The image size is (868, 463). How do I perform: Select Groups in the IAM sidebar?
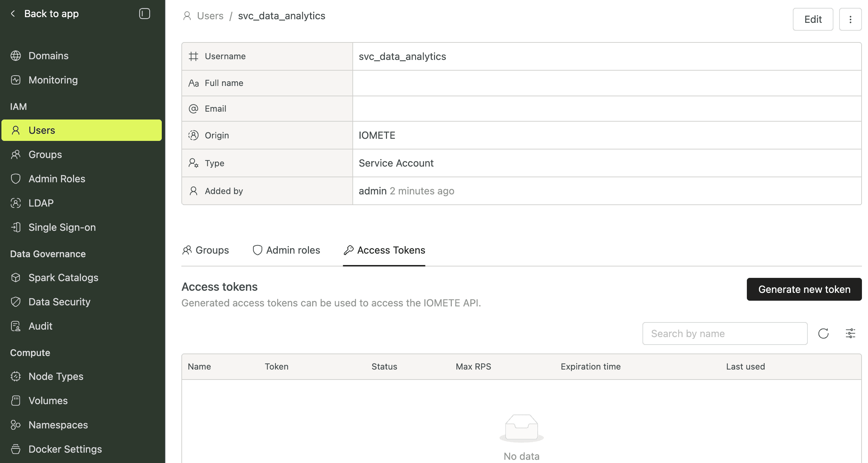pos(45,154)
